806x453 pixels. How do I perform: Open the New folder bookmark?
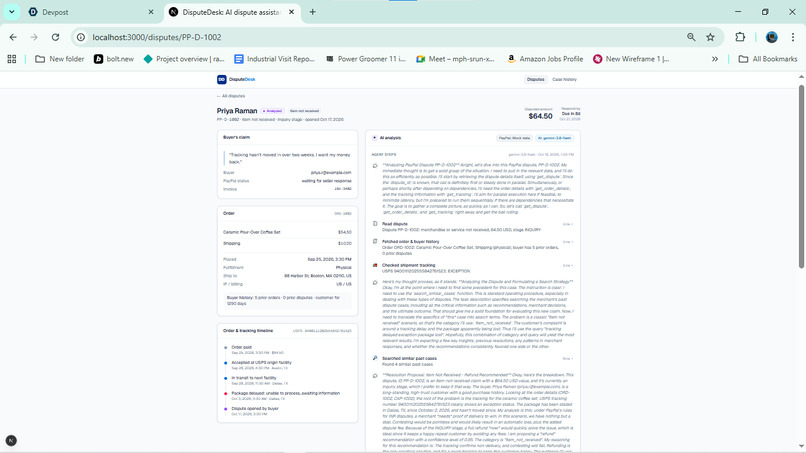pos(60,59)
